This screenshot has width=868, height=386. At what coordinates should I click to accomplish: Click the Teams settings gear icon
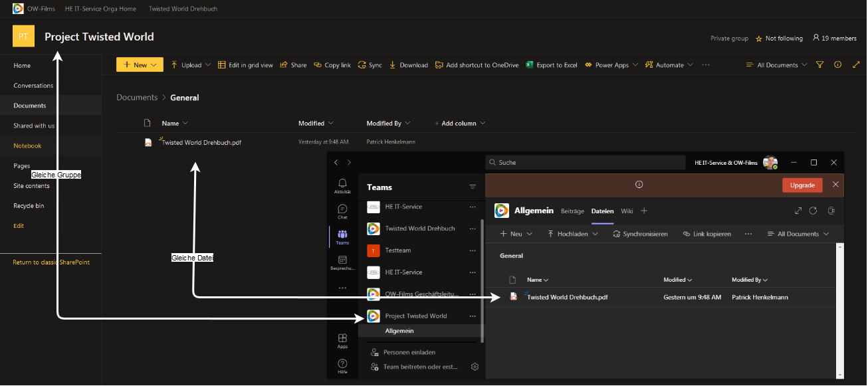click(x=475, y=367)
